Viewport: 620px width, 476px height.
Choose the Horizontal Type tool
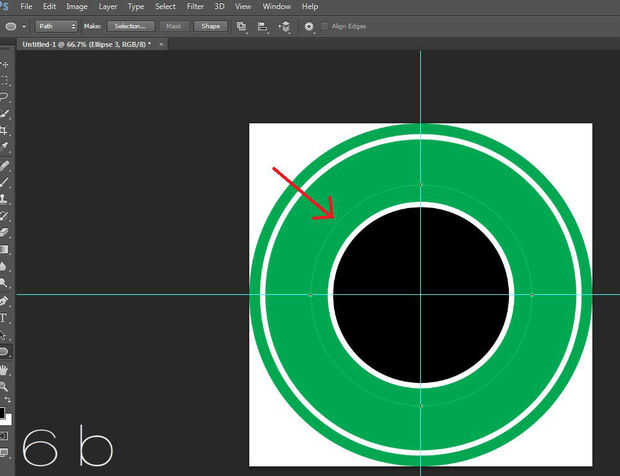pos(4,318)
